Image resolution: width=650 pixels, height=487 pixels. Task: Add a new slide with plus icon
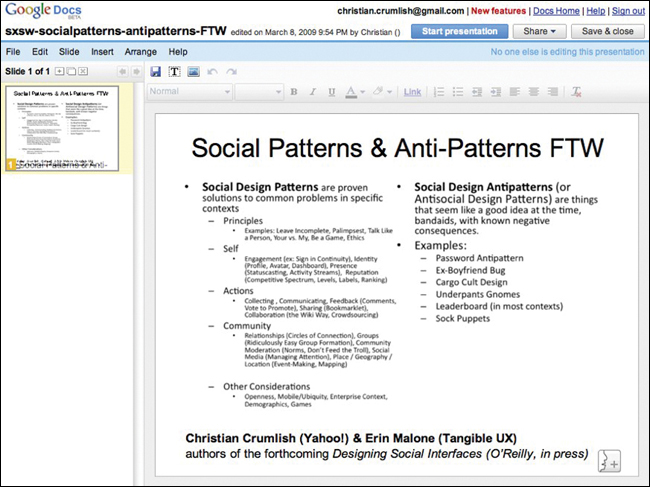click(x=60, y=72)
